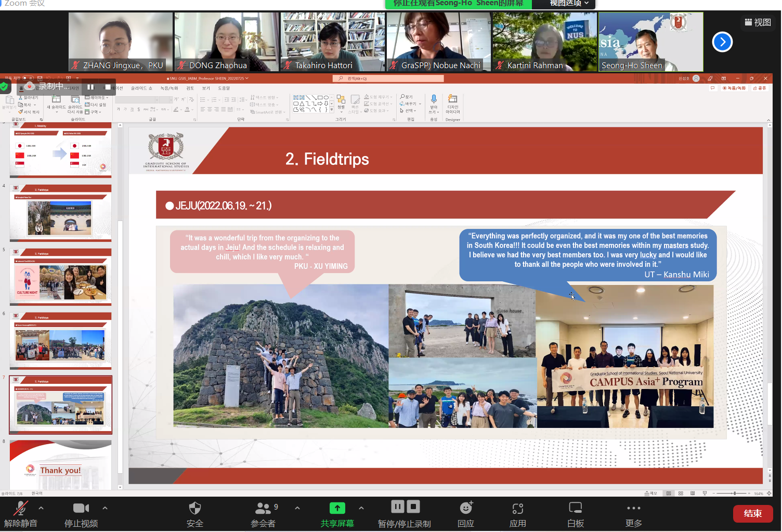
Task: Click the Reuse Slides button
Action: click(x=75, y=105)
